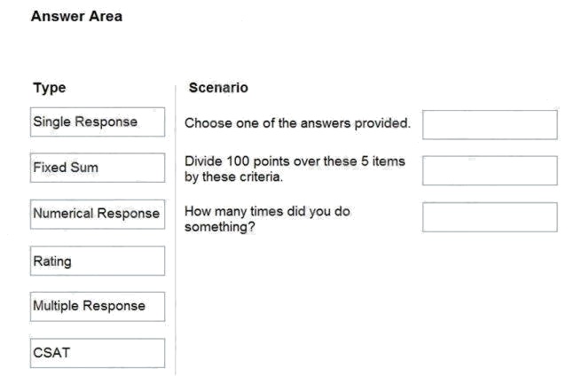Image resolution: width=582 pixels, height=392 pixels.
Task: Click 'How many times did you do' line
Action: (267, 211)
